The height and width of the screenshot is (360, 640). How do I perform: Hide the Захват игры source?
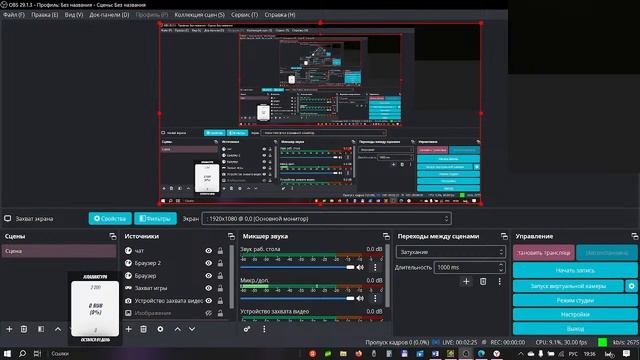click(209, 288)
